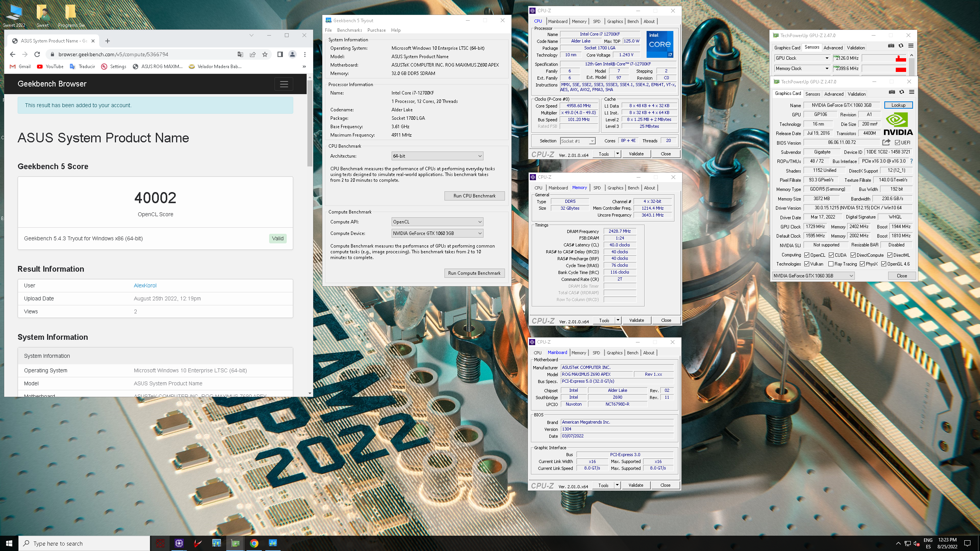
Task: Toggle the OpenCL computing checkbox
Action: click(x=807, y=255)
